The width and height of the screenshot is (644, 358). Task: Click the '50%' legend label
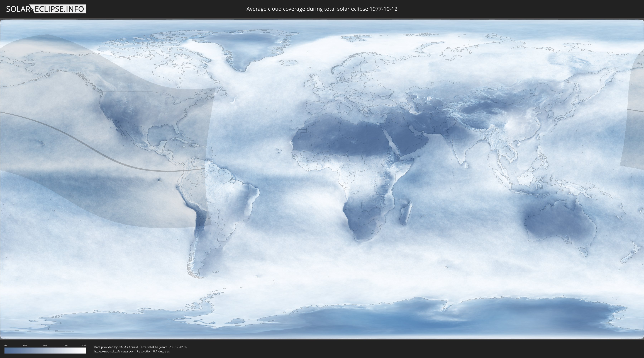coord(45,345)
